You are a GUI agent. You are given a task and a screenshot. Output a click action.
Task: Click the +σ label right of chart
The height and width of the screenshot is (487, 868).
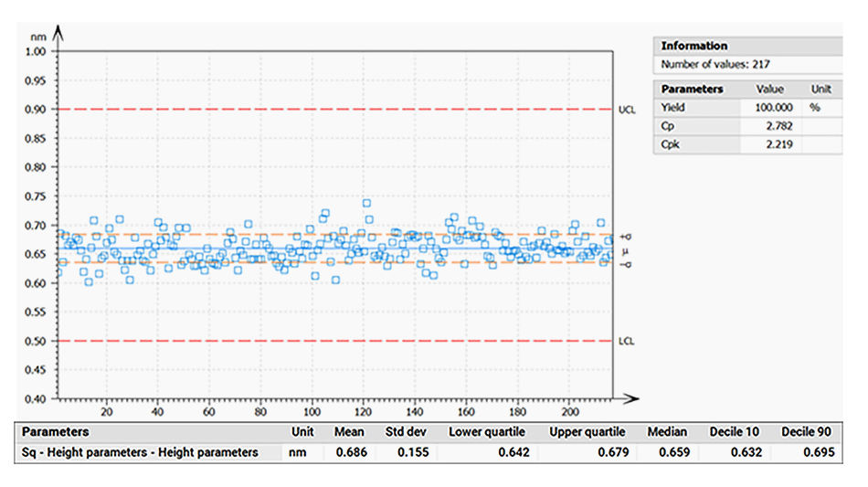(625, 236)
